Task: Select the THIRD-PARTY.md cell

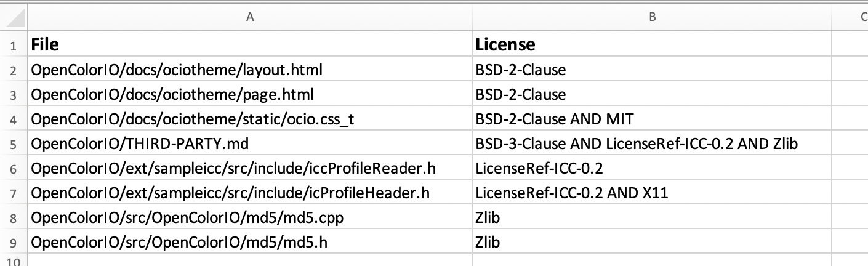Action: click(250, 143)
